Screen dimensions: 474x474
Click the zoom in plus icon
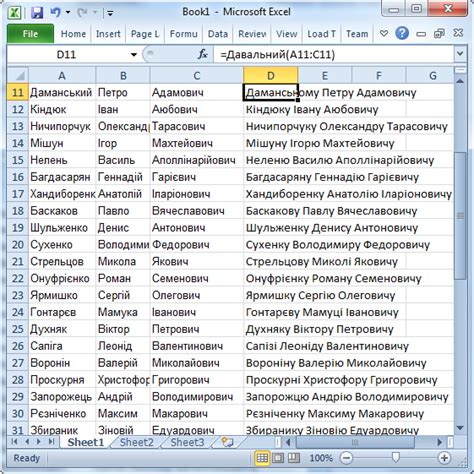(x=444, y=458)
